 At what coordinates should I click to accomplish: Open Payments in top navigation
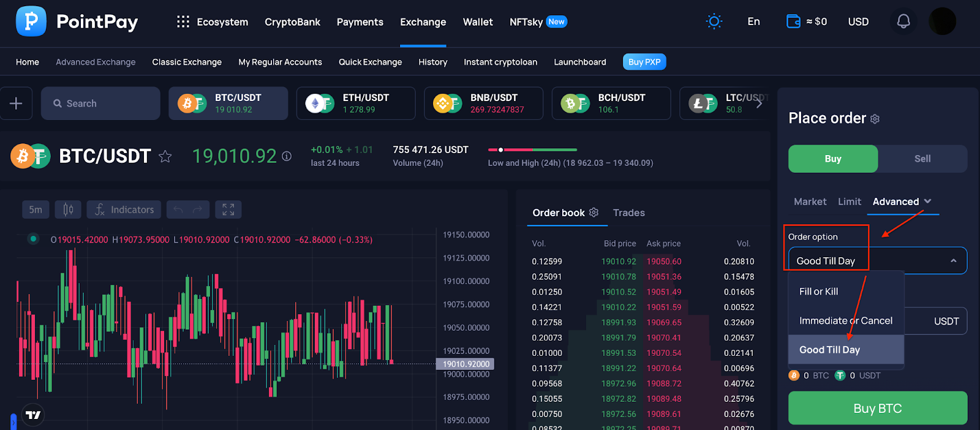[x=360, y=22]
